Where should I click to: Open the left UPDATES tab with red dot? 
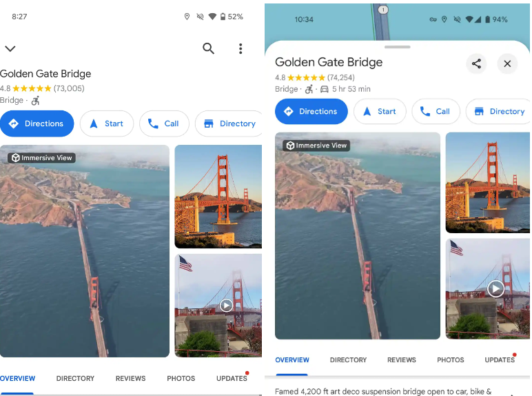[232, 378]
